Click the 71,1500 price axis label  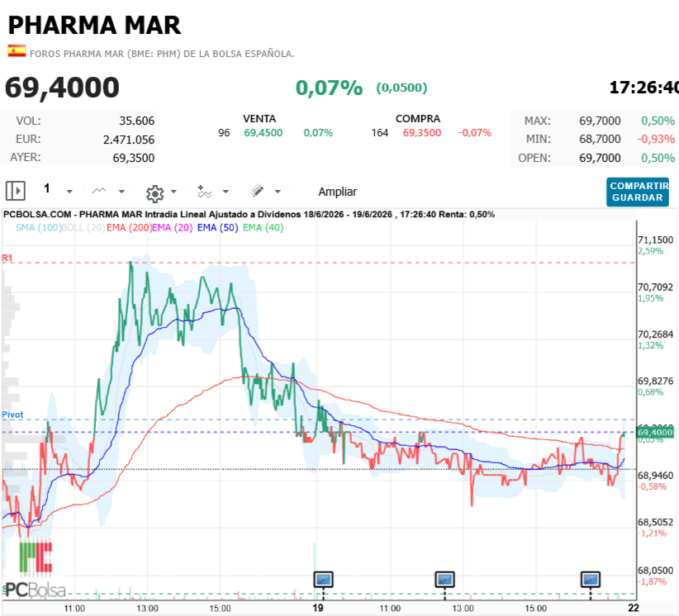(x=656, y=239)
